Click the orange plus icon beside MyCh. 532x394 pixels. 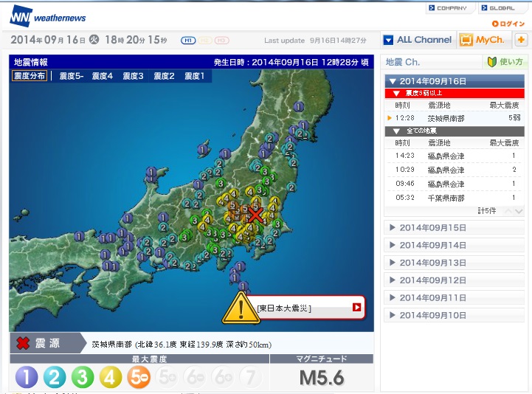point(521,40)
